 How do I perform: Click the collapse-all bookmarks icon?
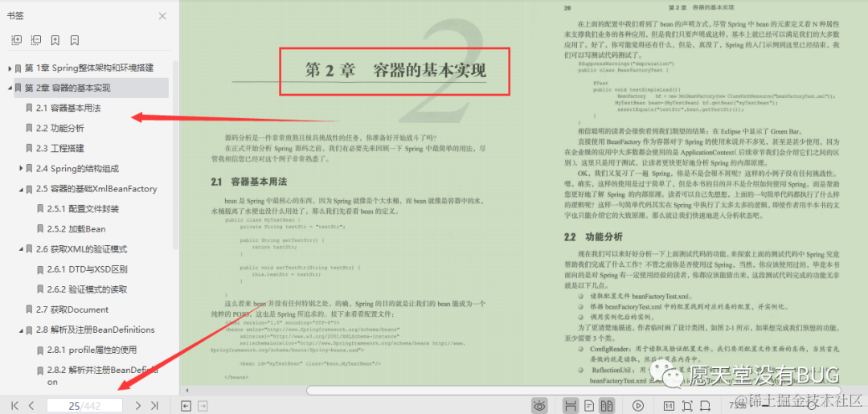(36, 40)
